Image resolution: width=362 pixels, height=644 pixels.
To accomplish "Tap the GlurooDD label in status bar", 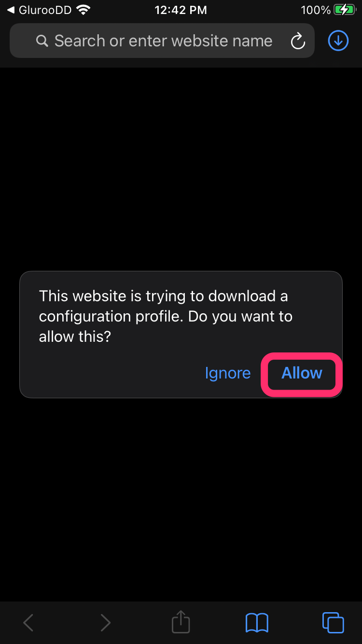I will click(45, 10).
